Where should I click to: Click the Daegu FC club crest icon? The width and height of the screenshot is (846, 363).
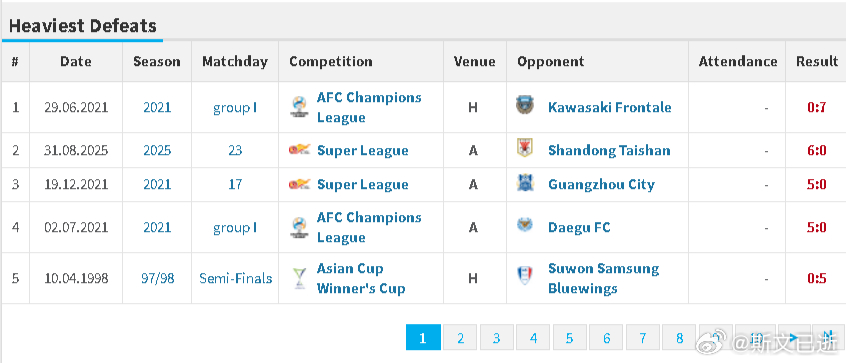pos(524,225)
